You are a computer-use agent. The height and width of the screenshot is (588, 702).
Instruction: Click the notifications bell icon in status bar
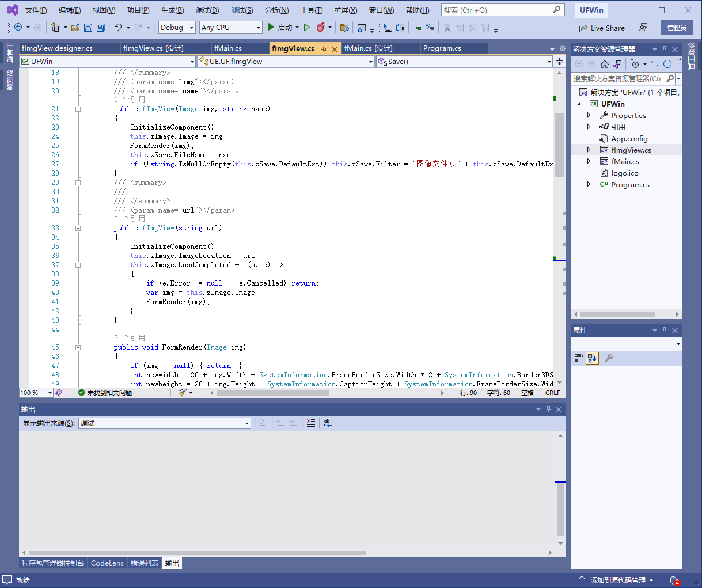coord(674,581)
